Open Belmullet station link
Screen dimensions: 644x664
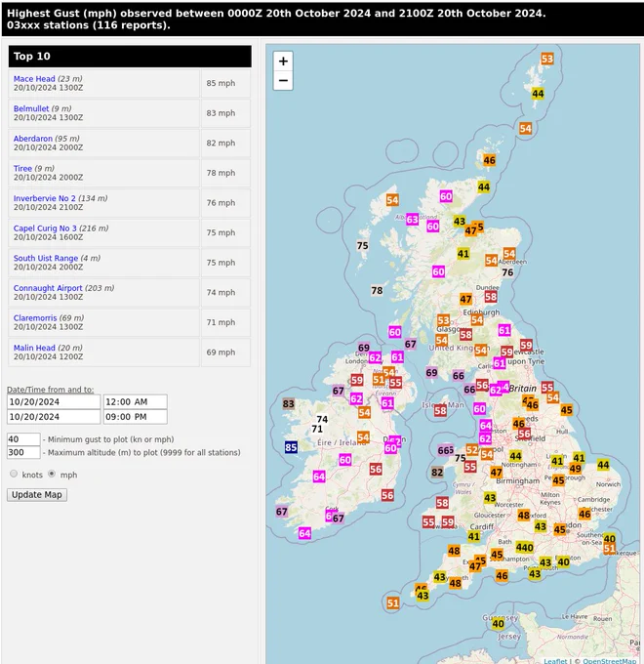coord(31,108)
